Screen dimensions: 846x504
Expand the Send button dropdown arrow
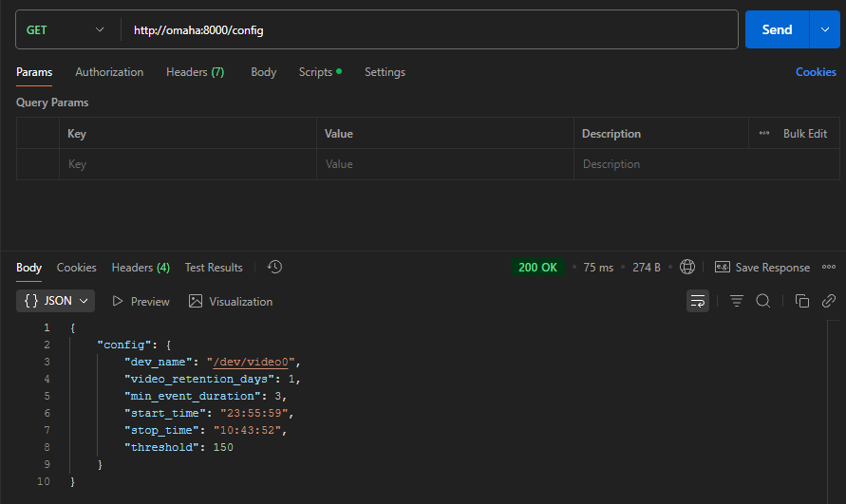[x=823, y=29]
